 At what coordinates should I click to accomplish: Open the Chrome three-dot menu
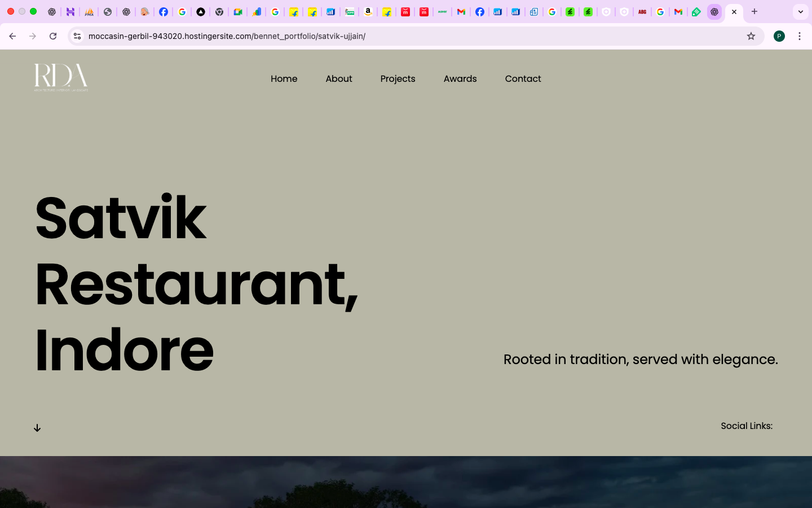coord(800,36)
